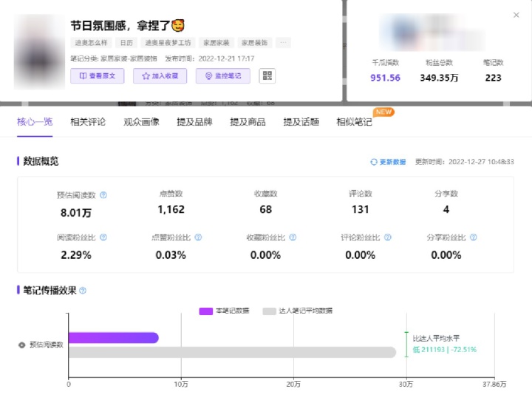
Task: Click the gray average data bar
Action: (232, 352)
